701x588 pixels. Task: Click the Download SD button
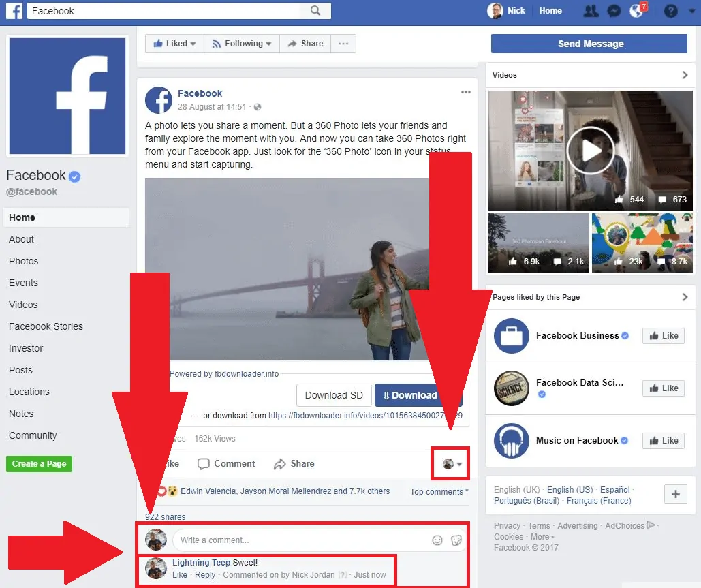[x=334, y=394]
